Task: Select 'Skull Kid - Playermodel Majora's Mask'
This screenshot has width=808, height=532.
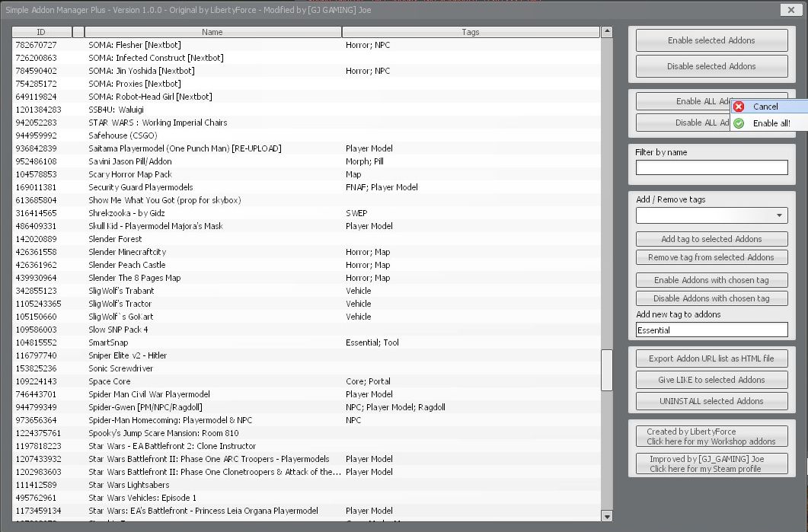Action: (x=306, y=225)
